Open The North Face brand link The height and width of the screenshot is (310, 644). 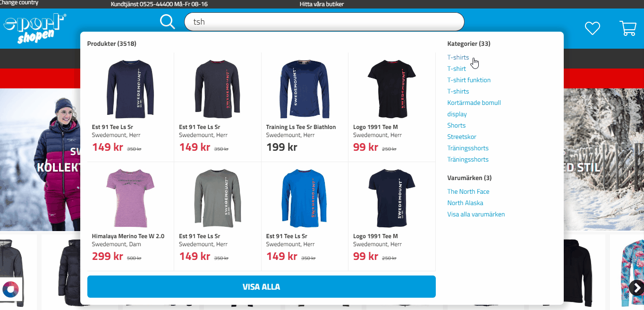click(x=468, y=191)
